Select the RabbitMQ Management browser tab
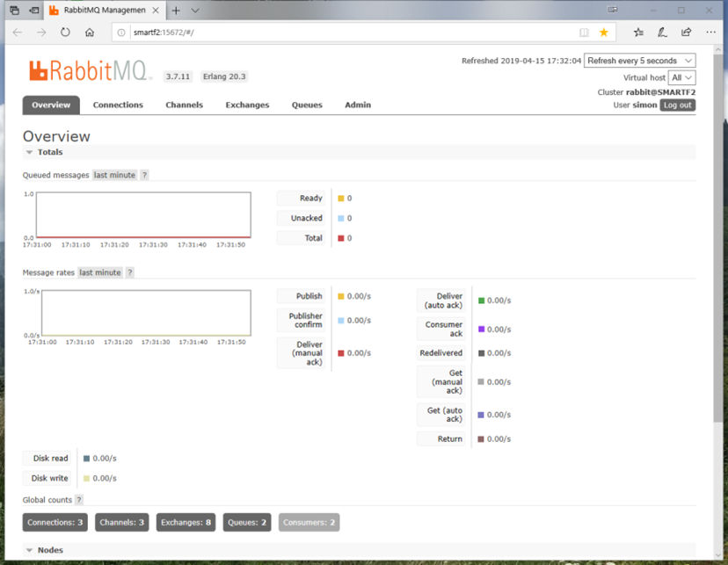The height and width of the screenshot is (565, 728). (x=106, y=11)
